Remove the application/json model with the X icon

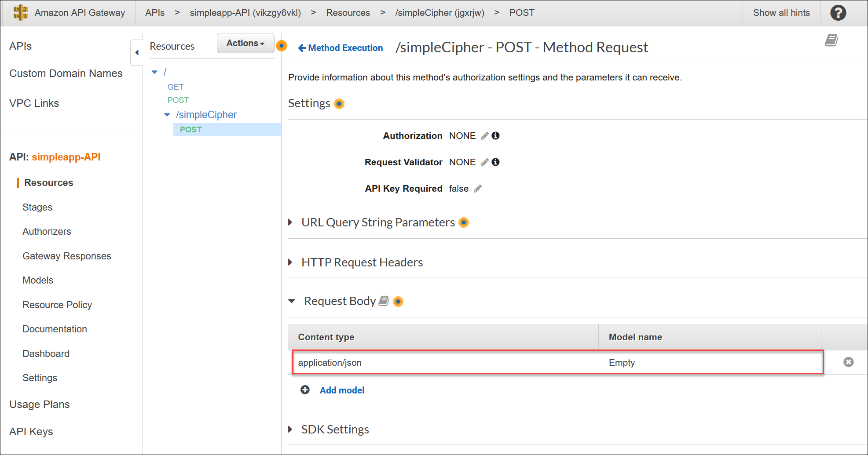pyautogui.click(x=848, y=362)
